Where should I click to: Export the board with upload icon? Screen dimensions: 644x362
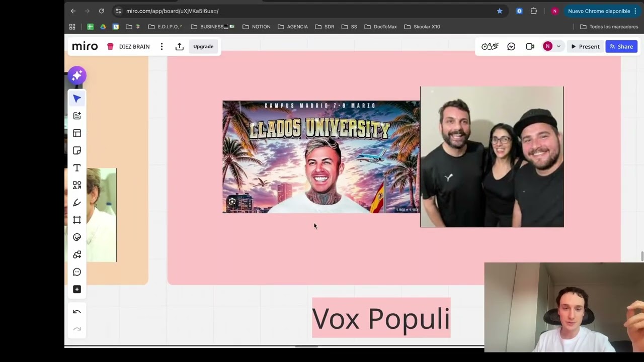point(179,46)
